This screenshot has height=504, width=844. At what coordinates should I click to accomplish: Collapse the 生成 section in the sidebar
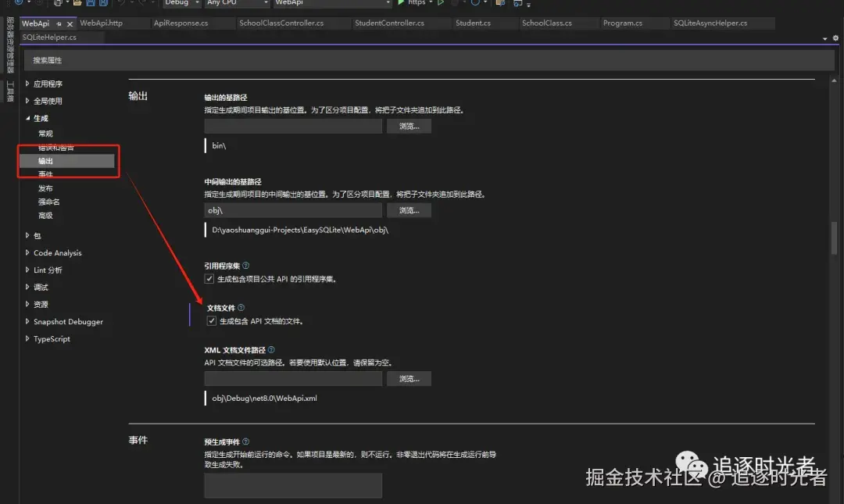coord(30,117)
